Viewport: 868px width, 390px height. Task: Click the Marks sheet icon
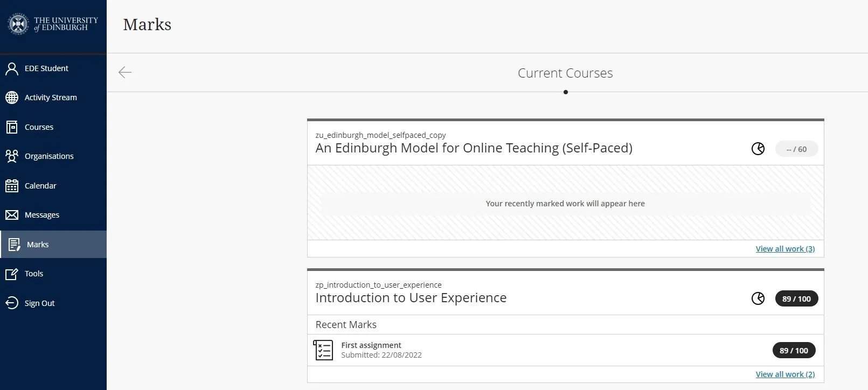point(15,245)
